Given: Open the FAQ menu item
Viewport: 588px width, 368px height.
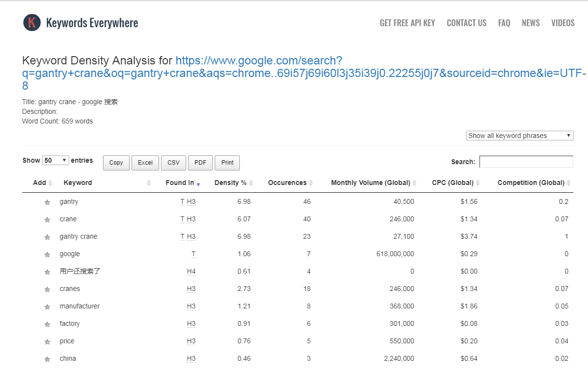Looking at the screenshot, I should (x=504, y=23).
